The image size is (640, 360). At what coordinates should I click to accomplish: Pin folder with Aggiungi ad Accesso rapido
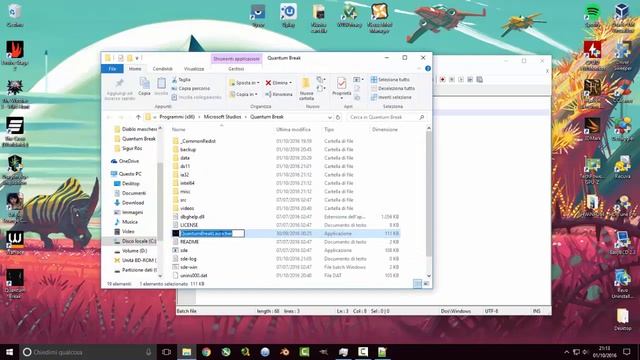120,89
